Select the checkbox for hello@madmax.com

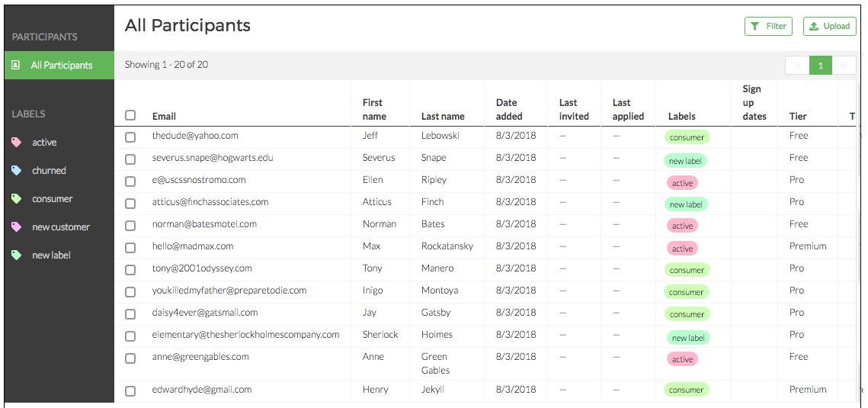(x=130, y=248)
